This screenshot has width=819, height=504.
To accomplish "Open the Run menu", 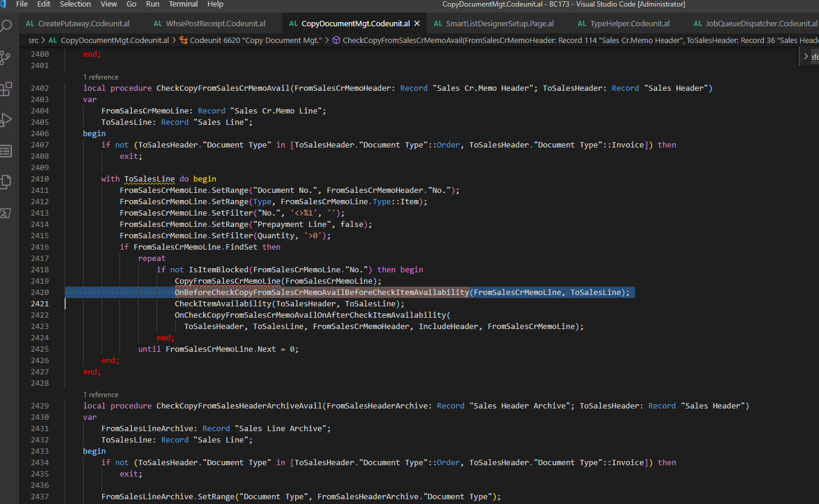I will [152, 4].
